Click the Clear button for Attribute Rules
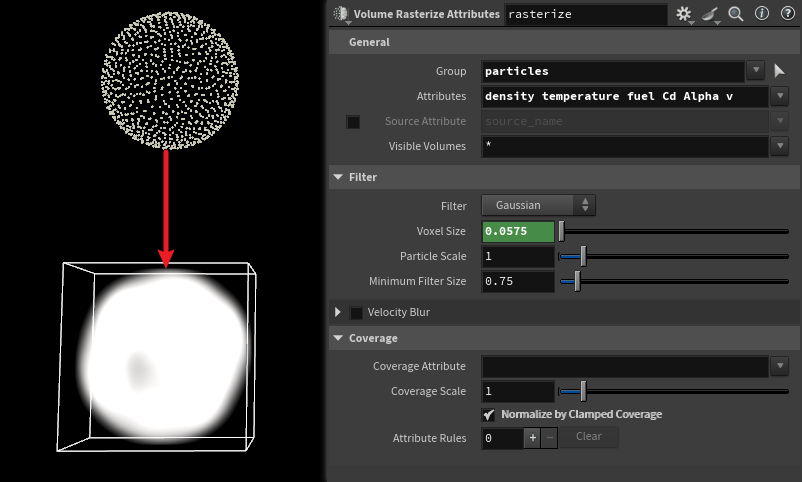802x482 pixels. (588, 437)
